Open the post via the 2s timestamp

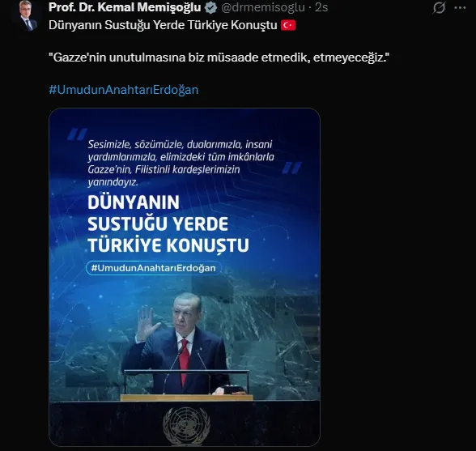pyautogui.click(x=321, y=7)
